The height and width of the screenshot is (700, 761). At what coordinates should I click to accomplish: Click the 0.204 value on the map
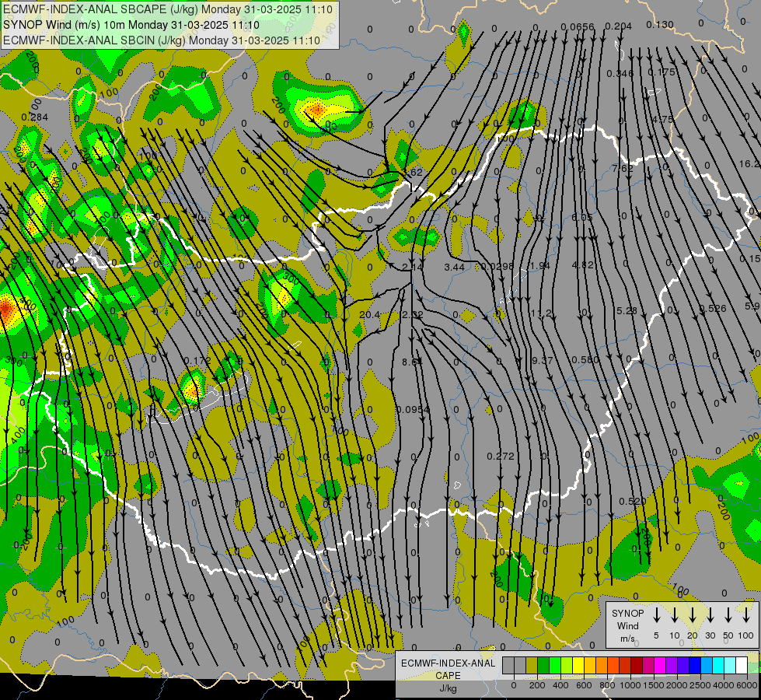click(x=619, y=26)
